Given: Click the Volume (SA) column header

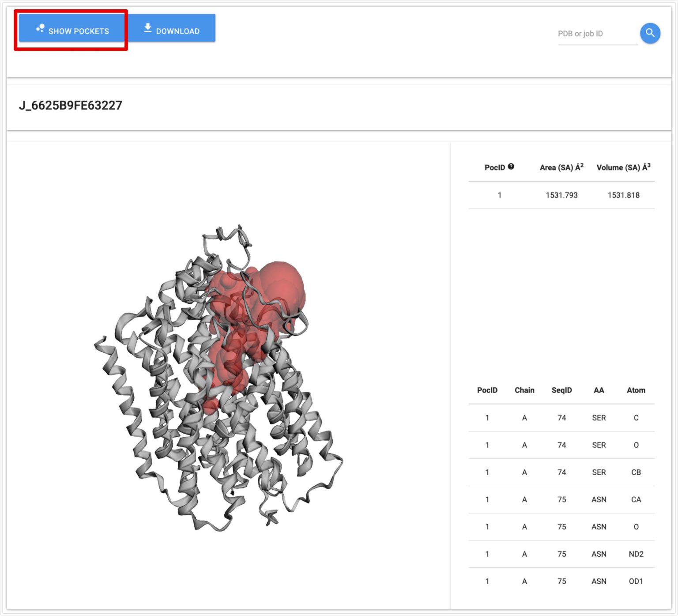Looking at the screenshot, I should [622, 167].
